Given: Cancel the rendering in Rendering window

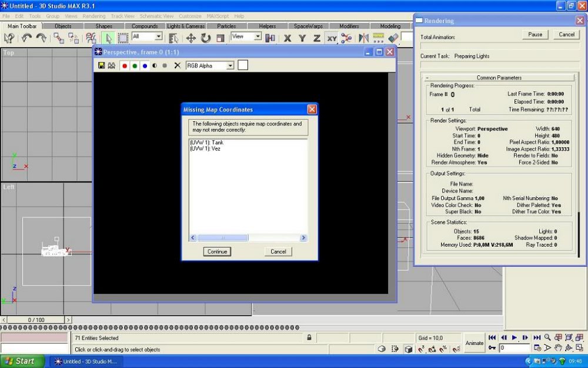Looking at the screenshot, I should click(x=566, y=35).
